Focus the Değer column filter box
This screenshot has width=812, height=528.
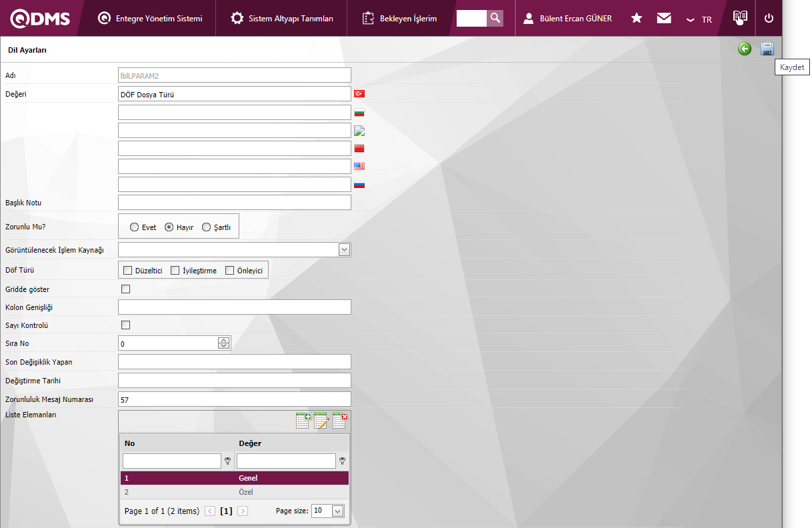286,461
